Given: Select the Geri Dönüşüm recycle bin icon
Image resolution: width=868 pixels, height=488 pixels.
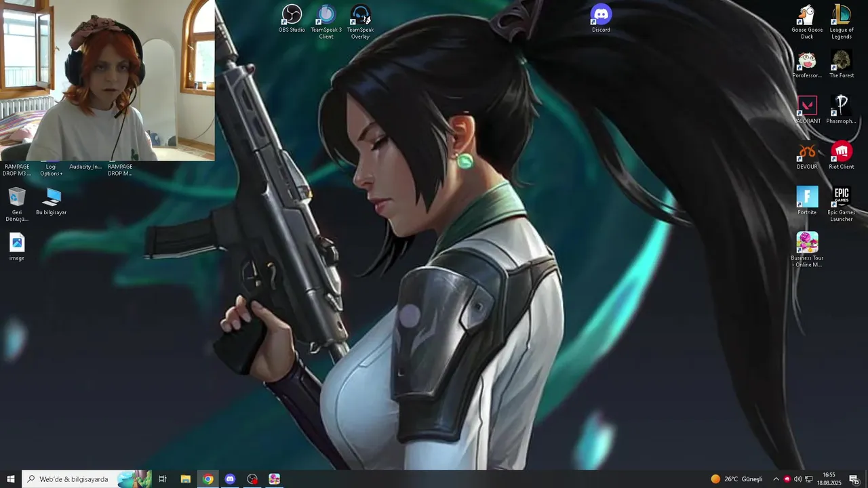Looking at the screenshot, I should [x=17, y=204].
